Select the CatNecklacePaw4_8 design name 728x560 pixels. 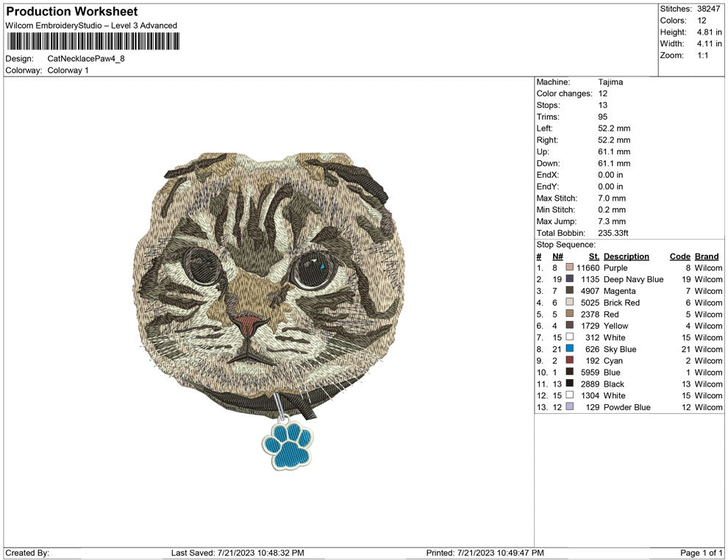[x=85, y=59]
